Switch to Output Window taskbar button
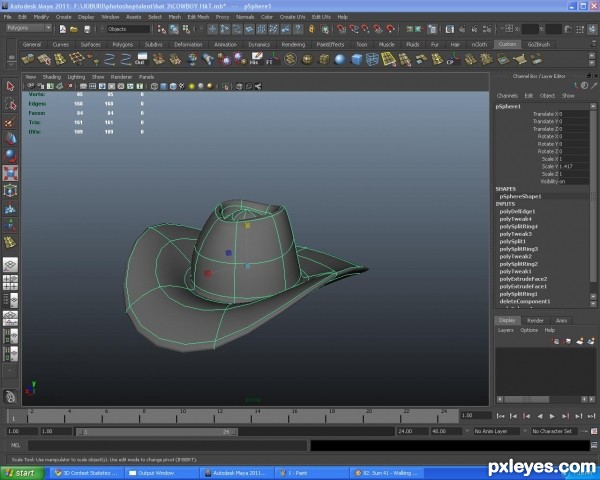600x480 pixels. tap(162, 473)
